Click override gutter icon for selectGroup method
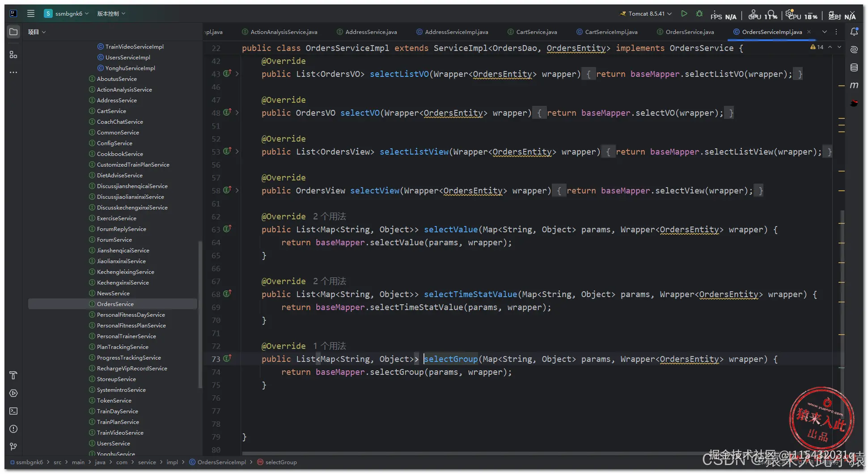868x474 pixels. (x=227, y=358)
